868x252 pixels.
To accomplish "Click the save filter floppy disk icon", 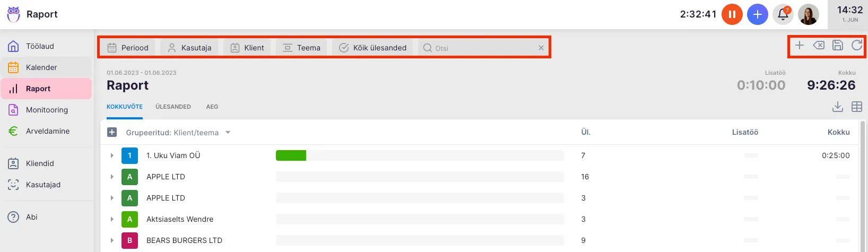I will (837, 46).
